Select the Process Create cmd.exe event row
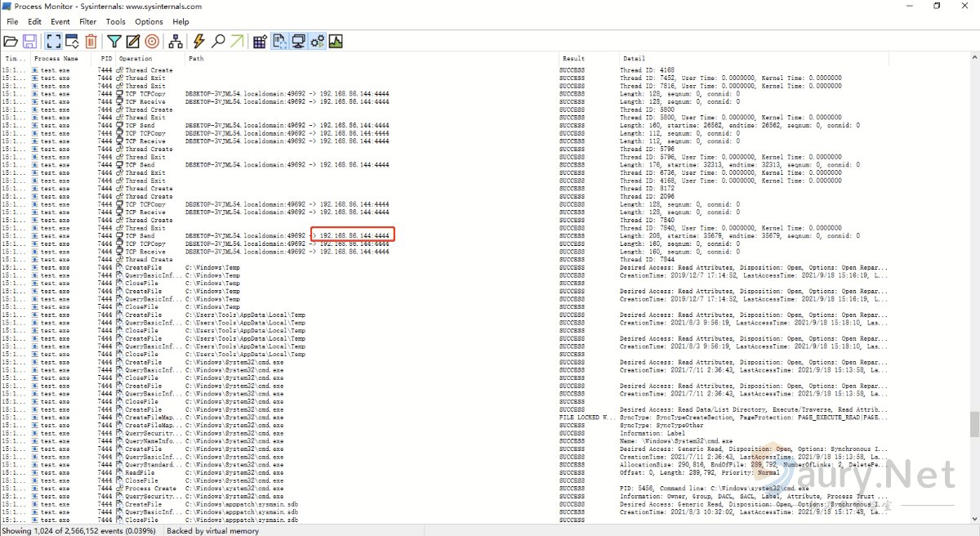The height and width of the screenshot is (536, 980). pyautogui.click(x=327, y=489)
